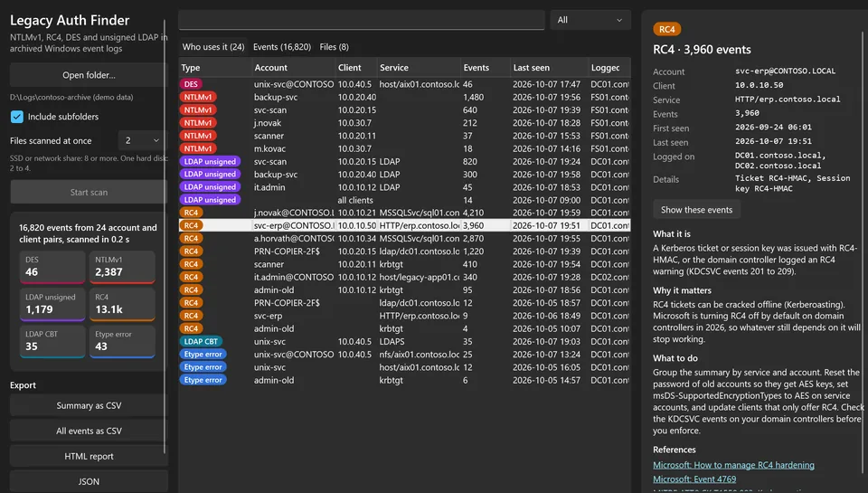
Task: Select the NTLMv1 j.novak row
Action: (x=405, y=123)
